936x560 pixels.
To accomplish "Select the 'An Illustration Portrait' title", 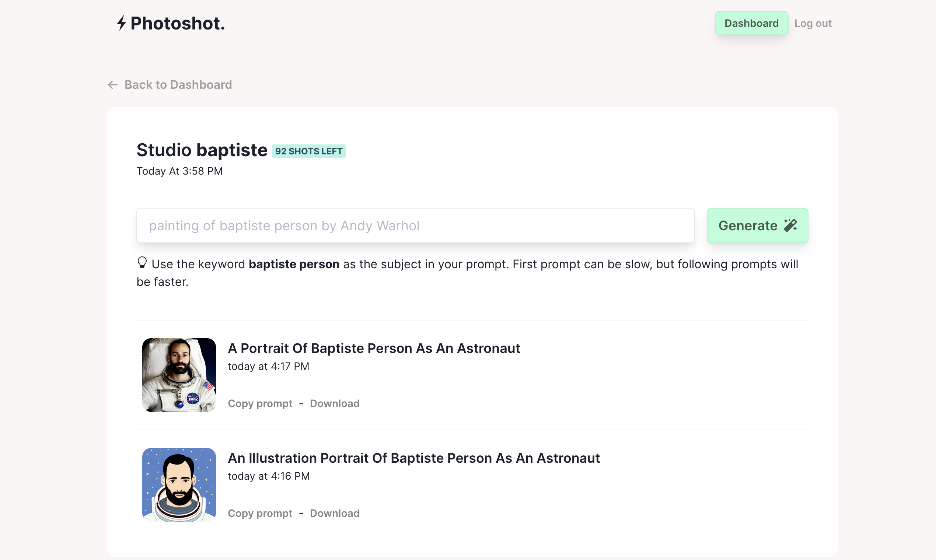I will [x=414, y=458].
